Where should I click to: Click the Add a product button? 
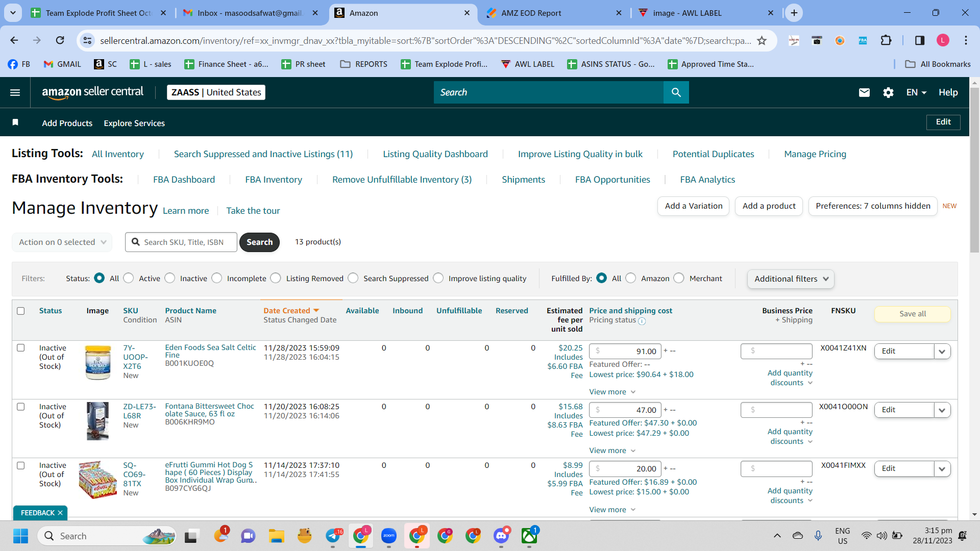769,206
